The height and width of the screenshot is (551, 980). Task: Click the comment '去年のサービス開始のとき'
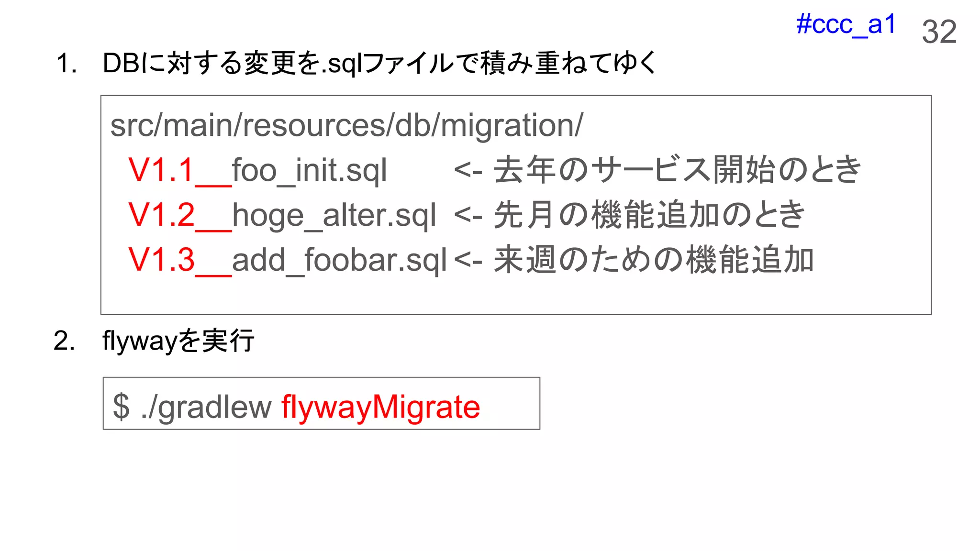click(x=677, y=170)
